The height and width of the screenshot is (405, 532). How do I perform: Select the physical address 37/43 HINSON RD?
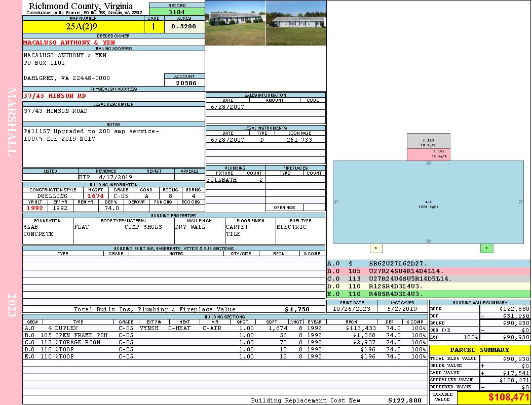[55, 96]
